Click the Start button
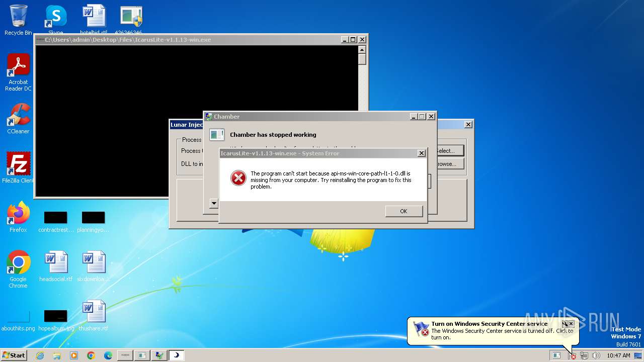 14,355
